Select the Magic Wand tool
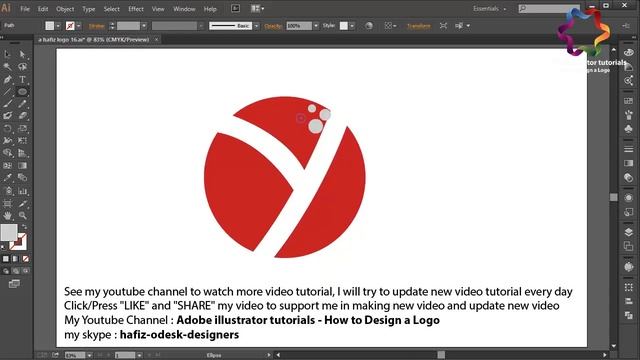 tap(7, 67)
